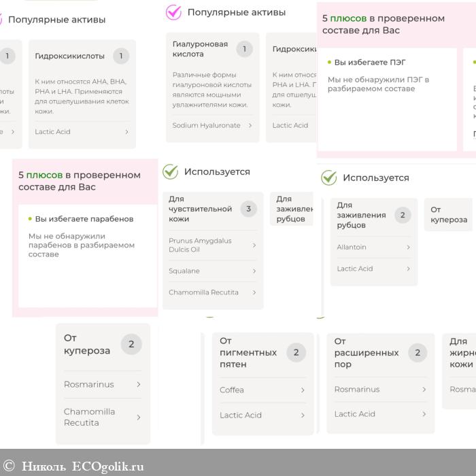Click the count badge next to От пигментных пятен
The image size is (476, 476).
296,352
